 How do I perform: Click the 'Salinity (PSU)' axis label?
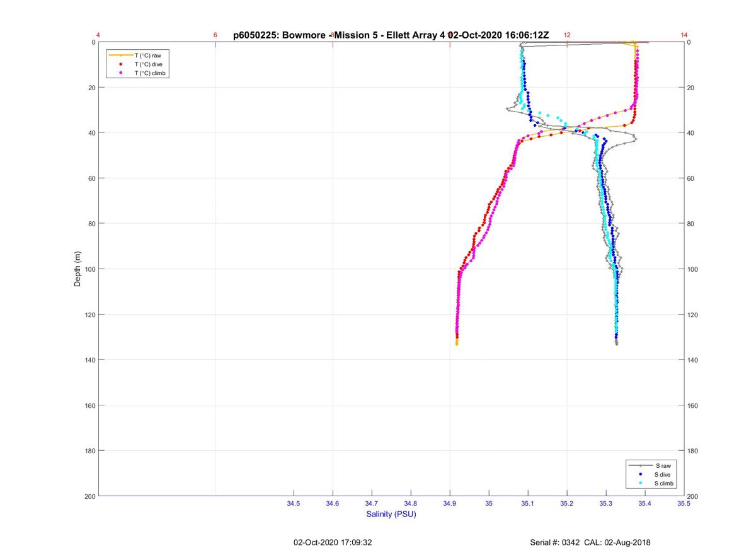point(391,514)
